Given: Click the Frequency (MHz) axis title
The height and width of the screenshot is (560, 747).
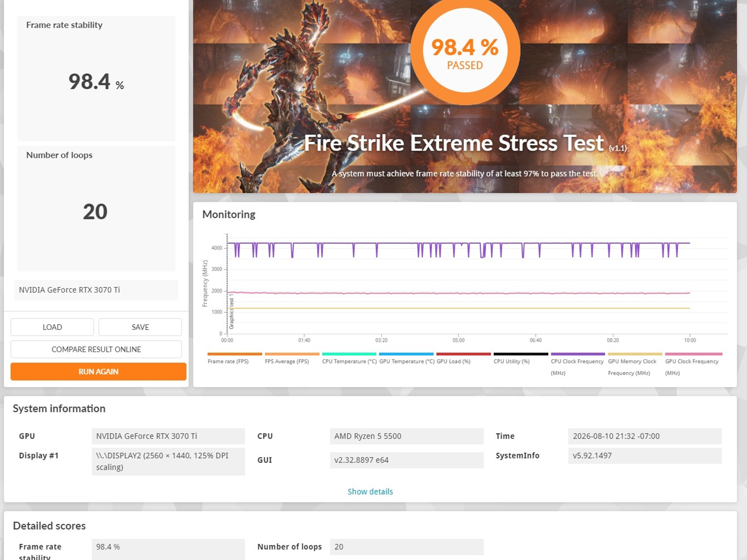Looking at the screenshot, I should pyautogui.click(x=205, y=283).
